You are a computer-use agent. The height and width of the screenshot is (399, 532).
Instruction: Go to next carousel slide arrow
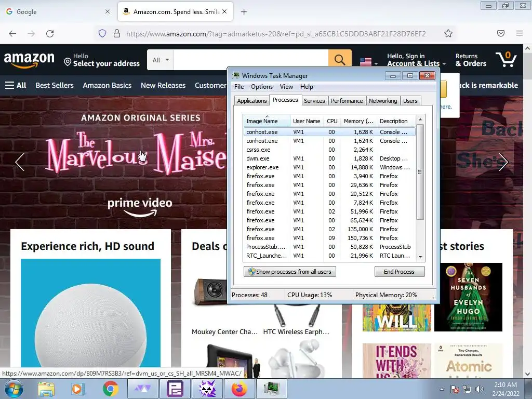point(503,162)
